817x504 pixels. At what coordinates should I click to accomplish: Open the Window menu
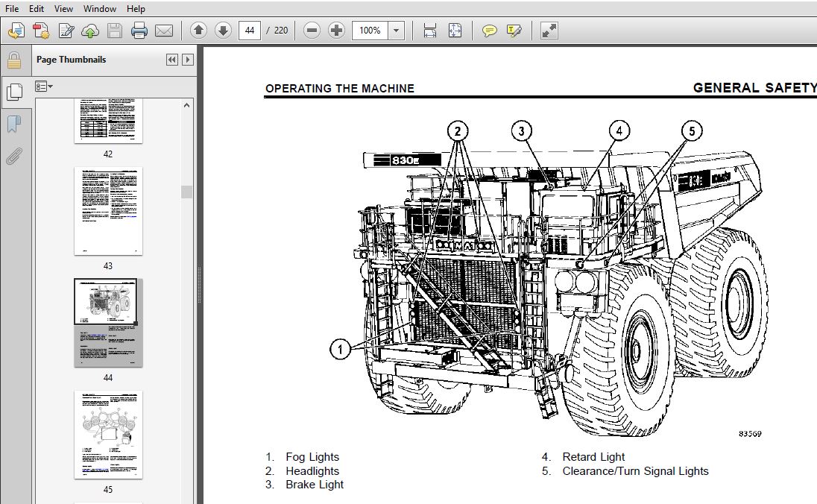tap(100, 9)
